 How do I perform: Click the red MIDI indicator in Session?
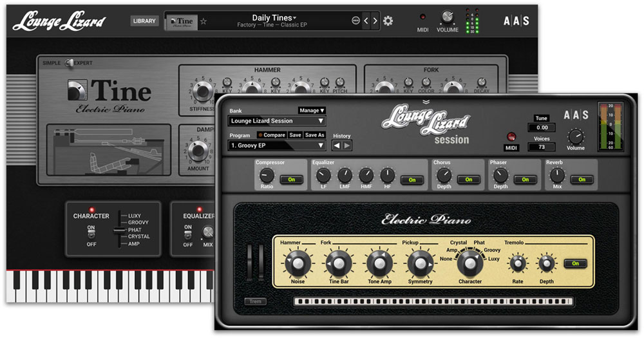(511, 136)
